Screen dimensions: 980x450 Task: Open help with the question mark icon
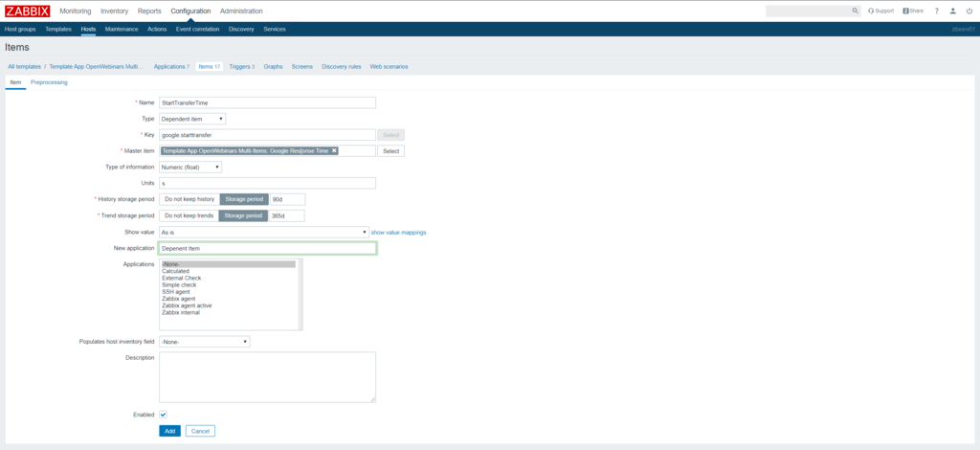(937, 11)
